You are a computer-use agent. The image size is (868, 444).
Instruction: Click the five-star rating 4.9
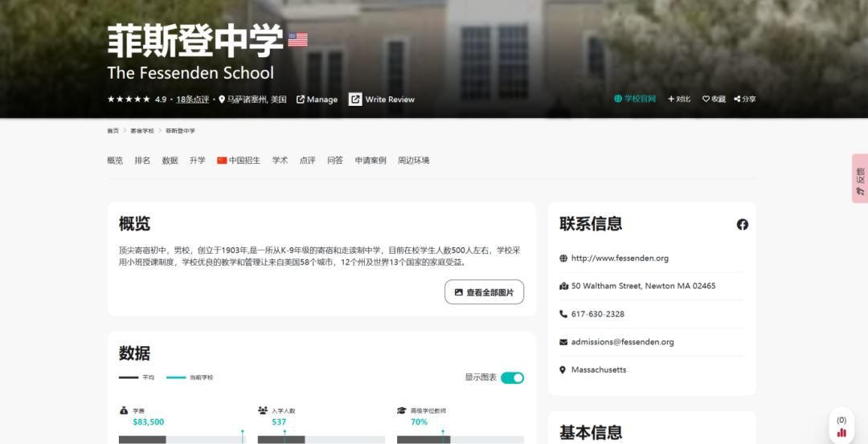pos(137,100)
